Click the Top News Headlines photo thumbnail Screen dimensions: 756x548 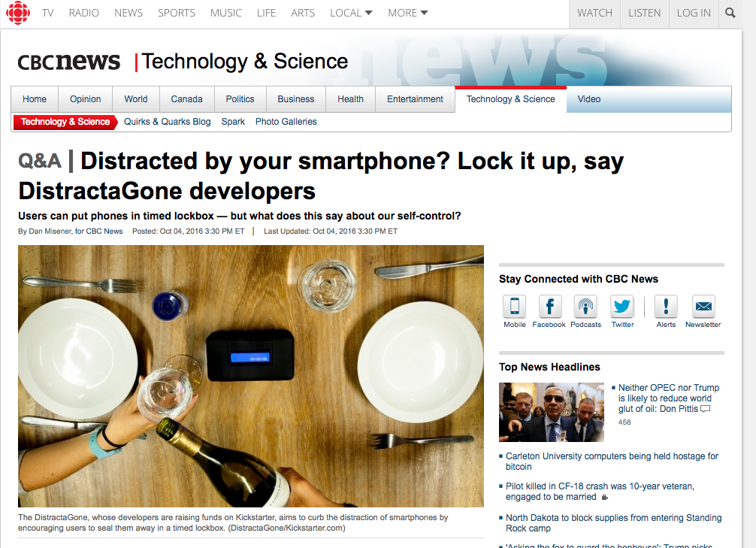coord(551,412)
